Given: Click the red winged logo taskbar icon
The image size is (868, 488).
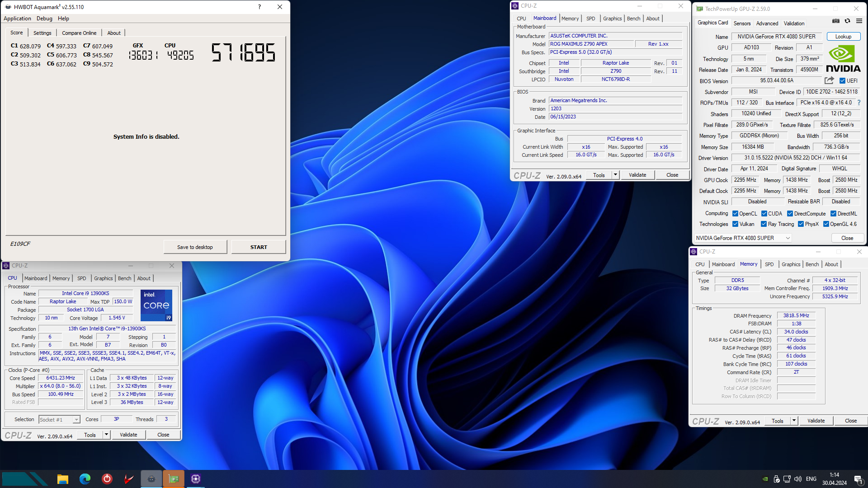Looking at the screenshot, I should pos(129,479).
